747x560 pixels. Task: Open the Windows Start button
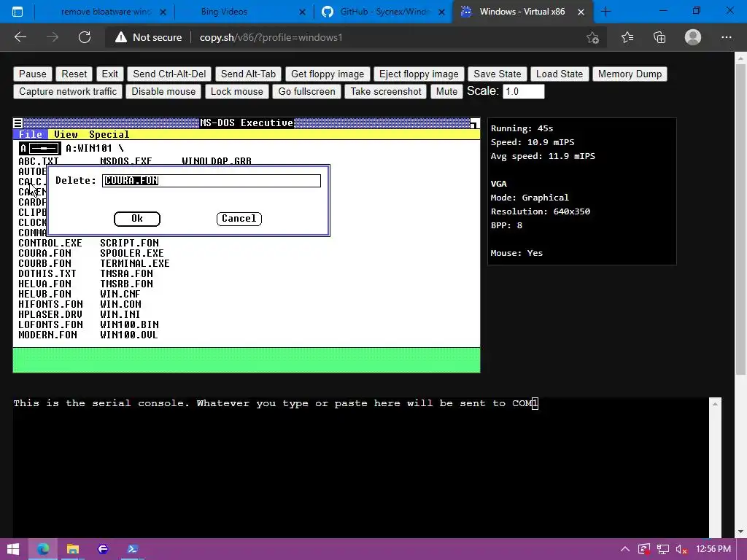[x=13, y=549]
